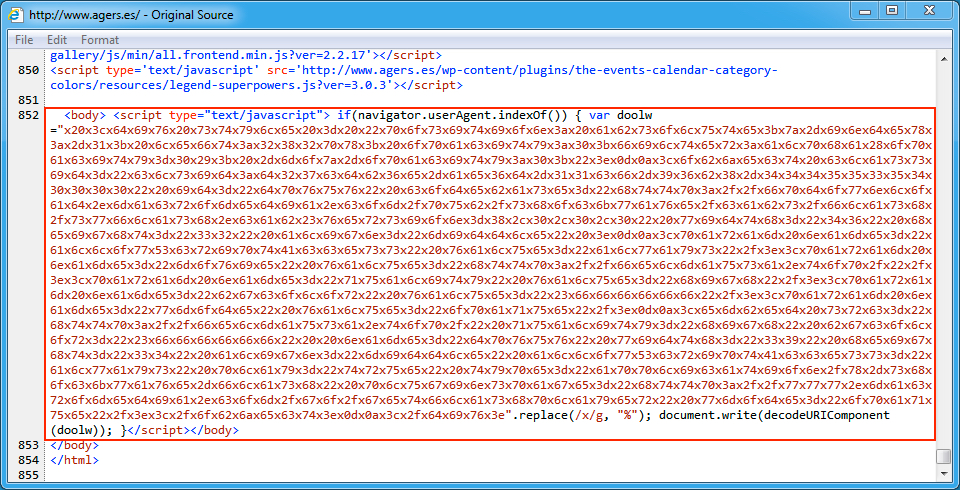960x490 pixels.
Task: Click the all.frontend.min.js text at top
Action: point(244,55)
